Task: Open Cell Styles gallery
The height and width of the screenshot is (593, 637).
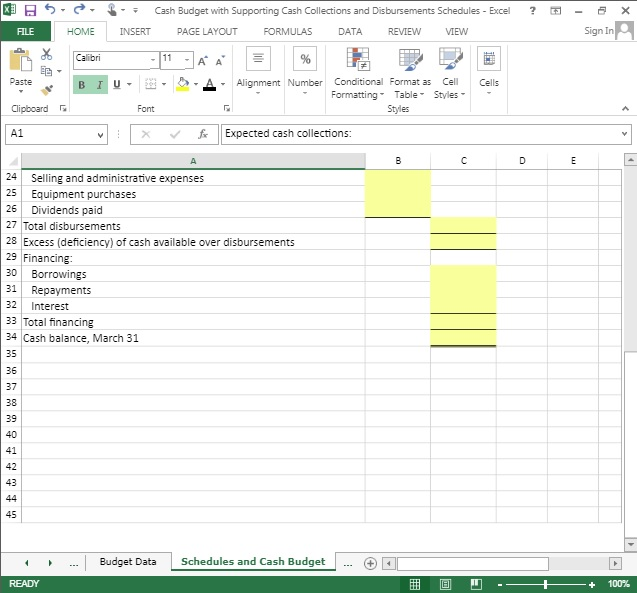Action: pyautogui.click(x=450, y=74)
